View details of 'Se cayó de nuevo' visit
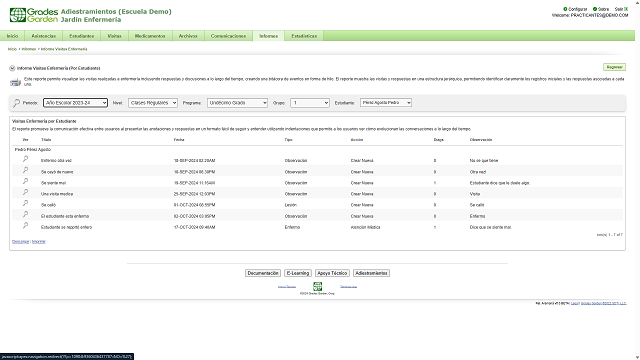 coord(25,170)
